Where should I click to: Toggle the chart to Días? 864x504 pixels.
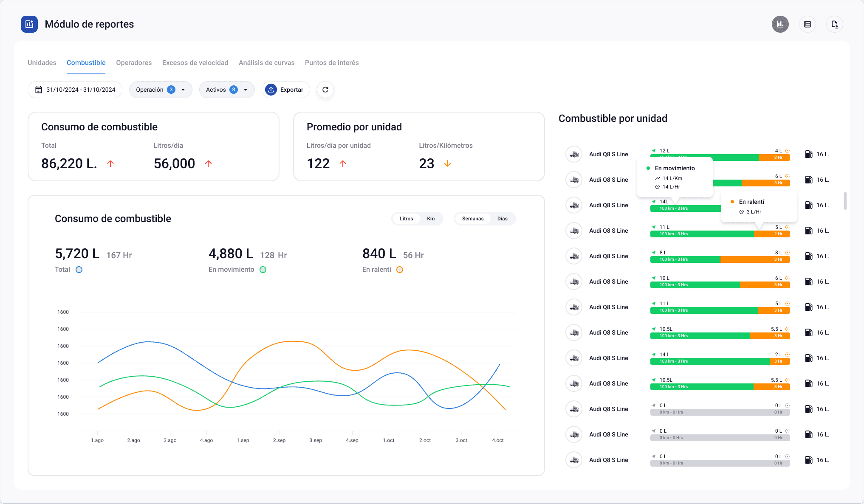point(502,219)
